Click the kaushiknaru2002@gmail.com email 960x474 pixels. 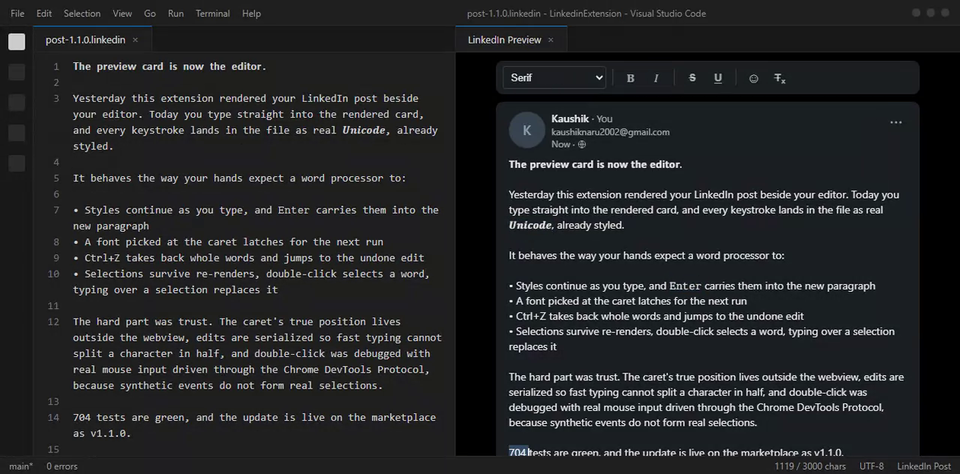tap(610, 132)
